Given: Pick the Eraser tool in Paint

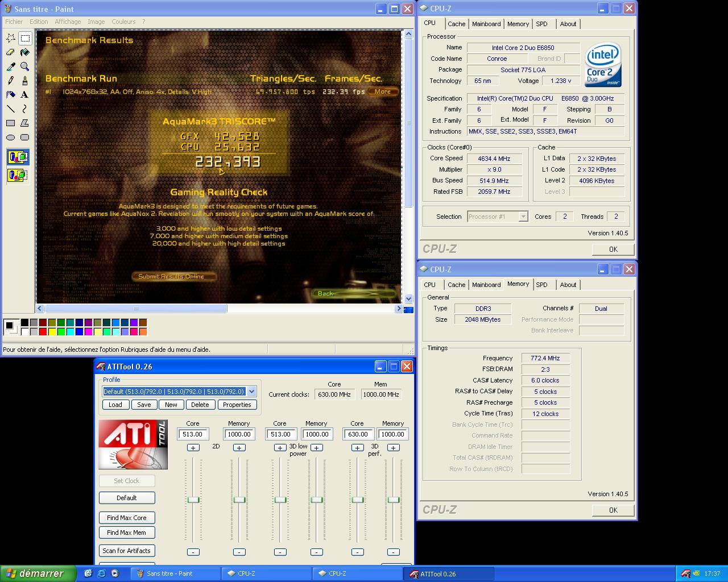Looking at the screenshot, I should [11, 52].
